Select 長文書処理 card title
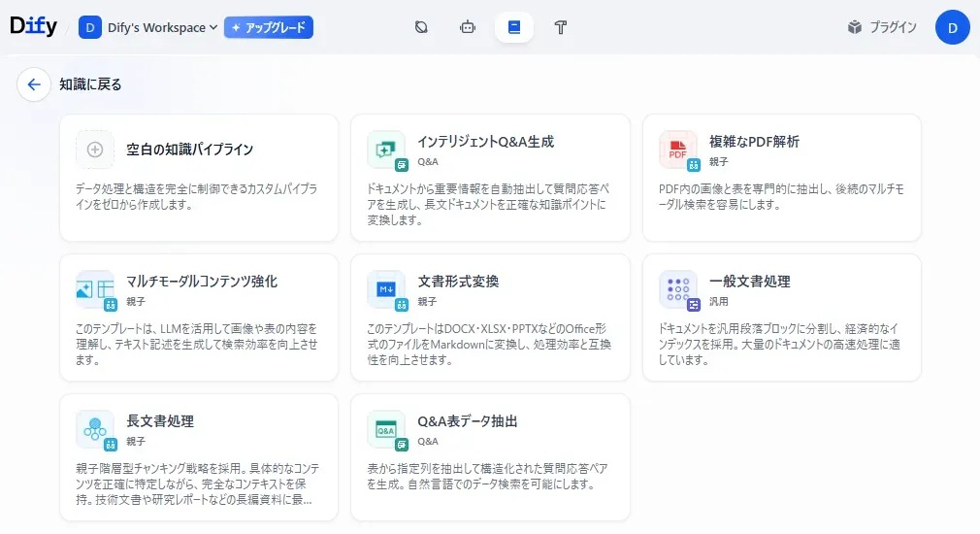Viewport: 980px width, 534px height. coord(160,421)
